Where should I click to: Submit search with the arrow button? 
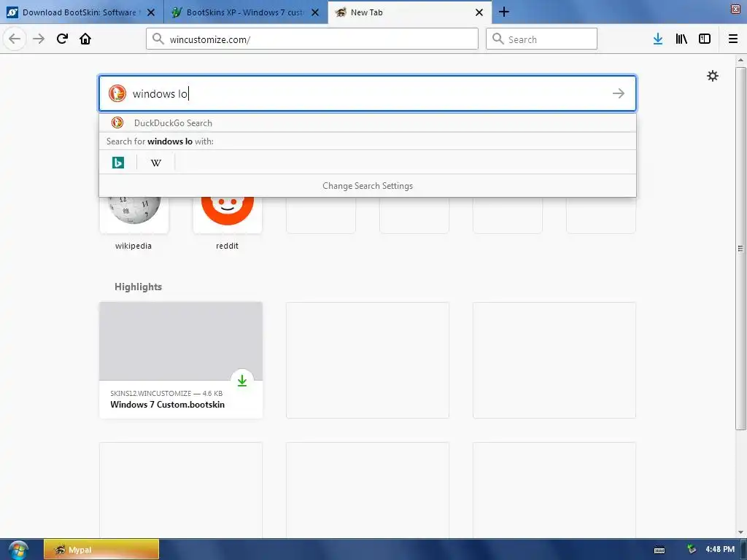click(x=619, y=93)
